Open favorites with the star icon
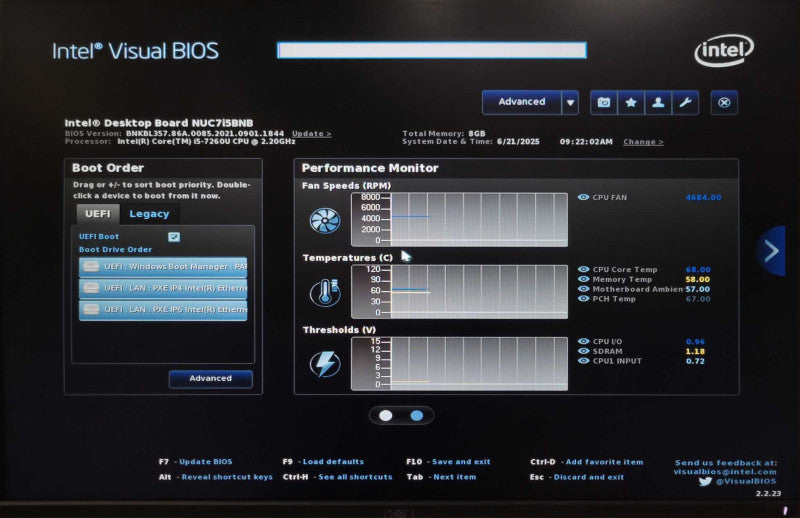 631,103
